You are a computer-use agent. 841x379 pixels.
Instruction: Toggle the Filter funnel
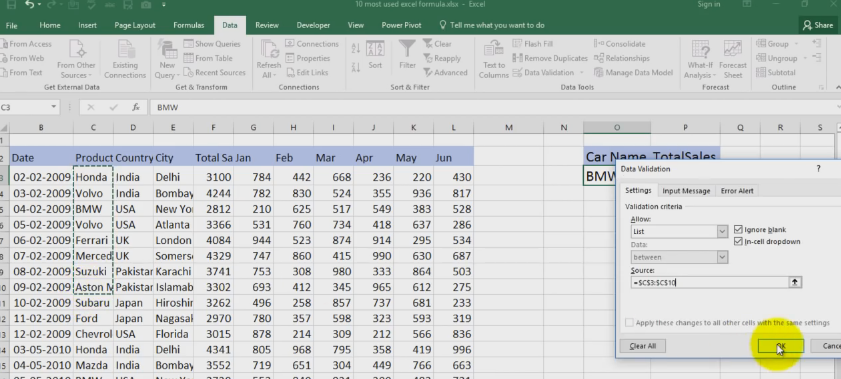coord(407,55)
